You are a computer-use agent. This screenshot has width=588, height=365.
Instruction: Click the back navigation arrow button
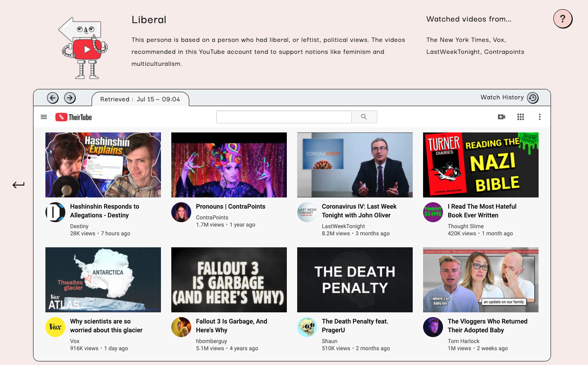point(52,98)
